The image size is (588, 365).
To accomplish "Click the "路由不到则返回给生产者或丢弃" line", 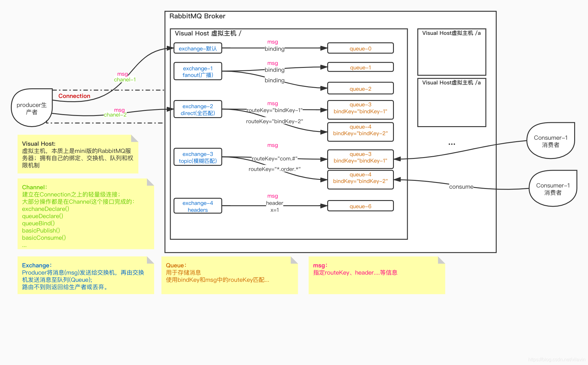I will [65, 287].
